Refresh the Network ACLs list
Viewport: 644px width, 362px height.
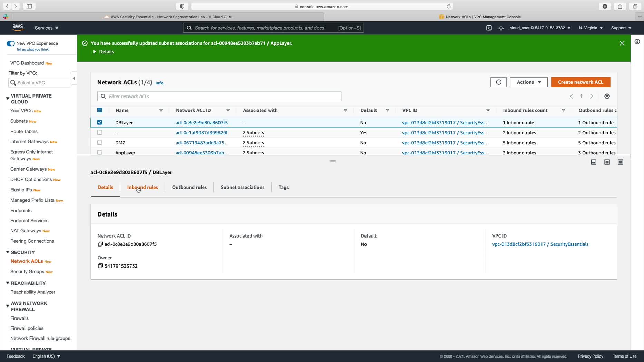click(x=498, y=82)
